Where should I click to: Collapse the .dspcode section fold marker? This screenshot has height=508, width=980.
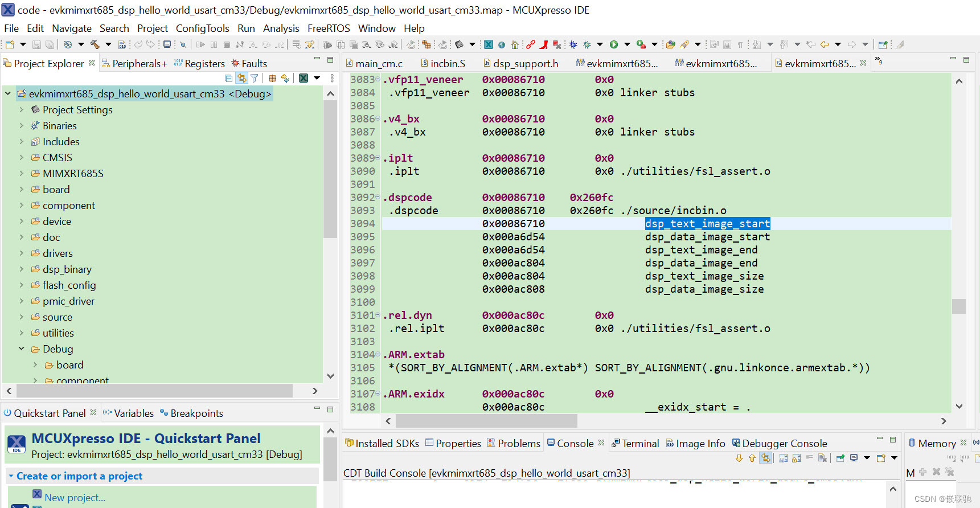[378, 197]
